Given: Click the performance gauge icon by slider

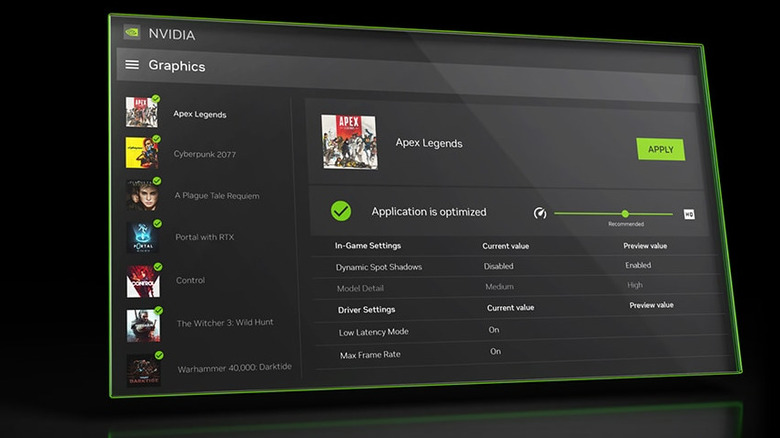Looking at the screenshot, I should point(540,213).
